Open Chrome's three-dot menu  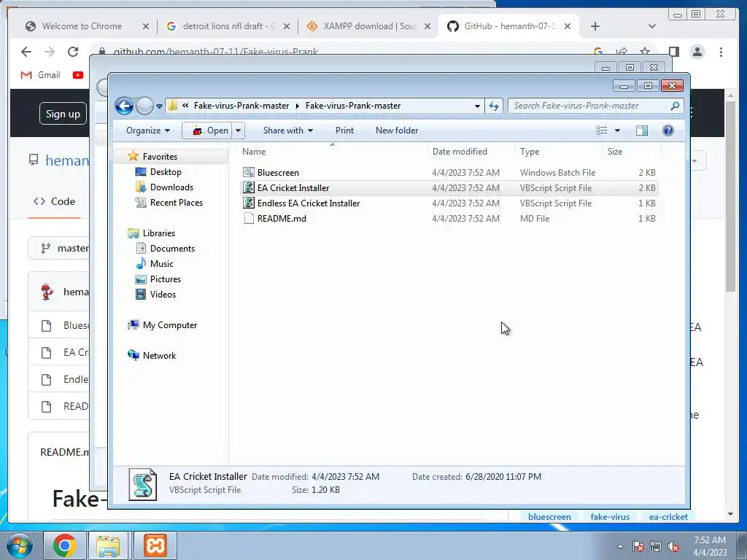(721, 52)
